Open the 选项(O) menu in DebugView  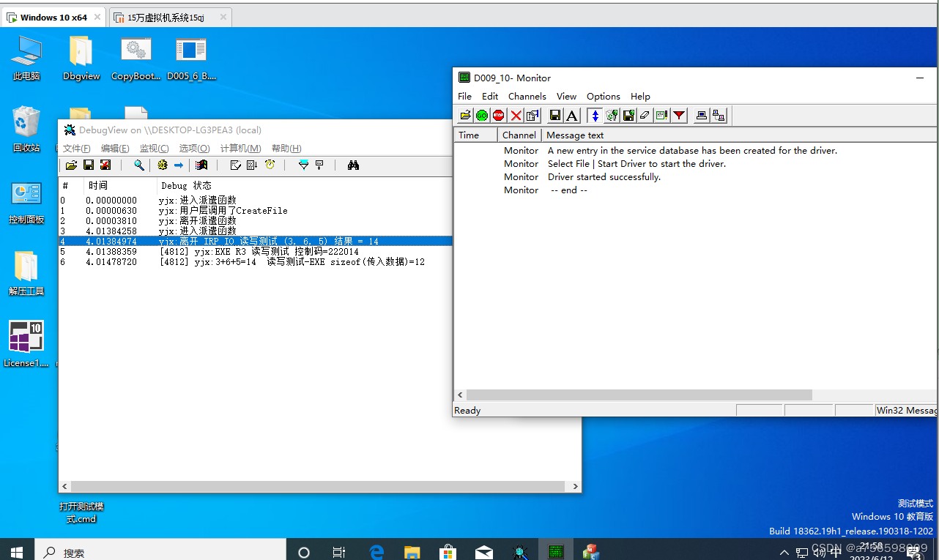point(194,149)
